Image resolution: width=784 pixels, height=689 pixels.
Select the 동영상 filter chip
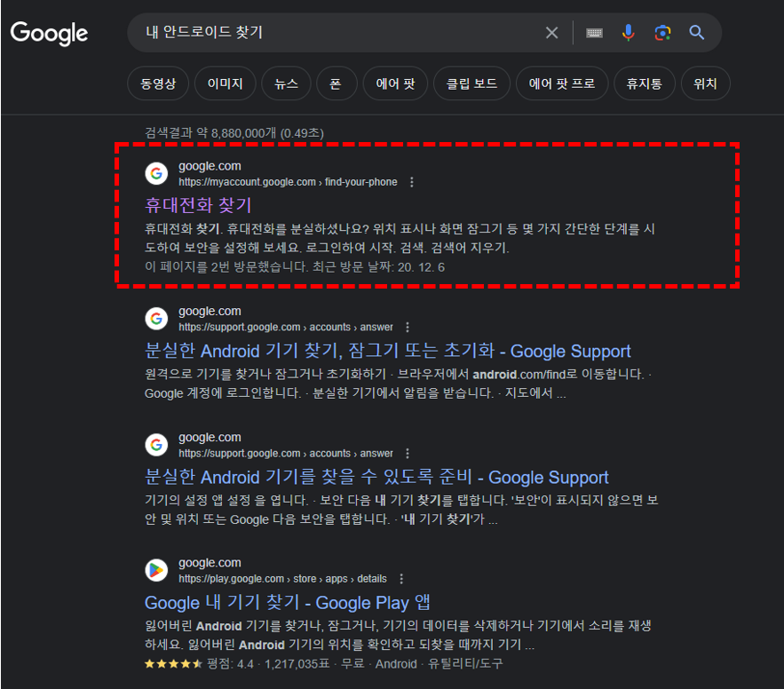coord(158,83)
